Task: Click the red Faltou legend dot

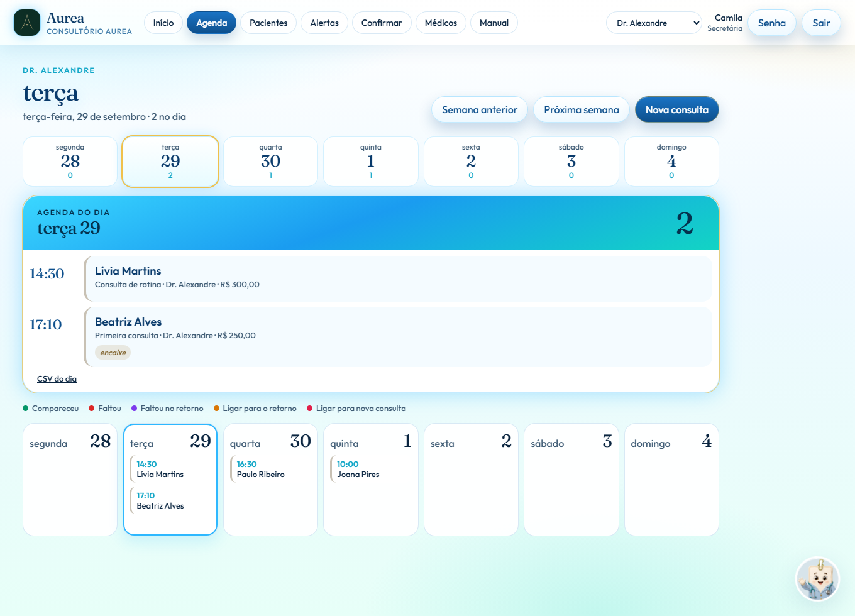Action: [x=92, y=409]
